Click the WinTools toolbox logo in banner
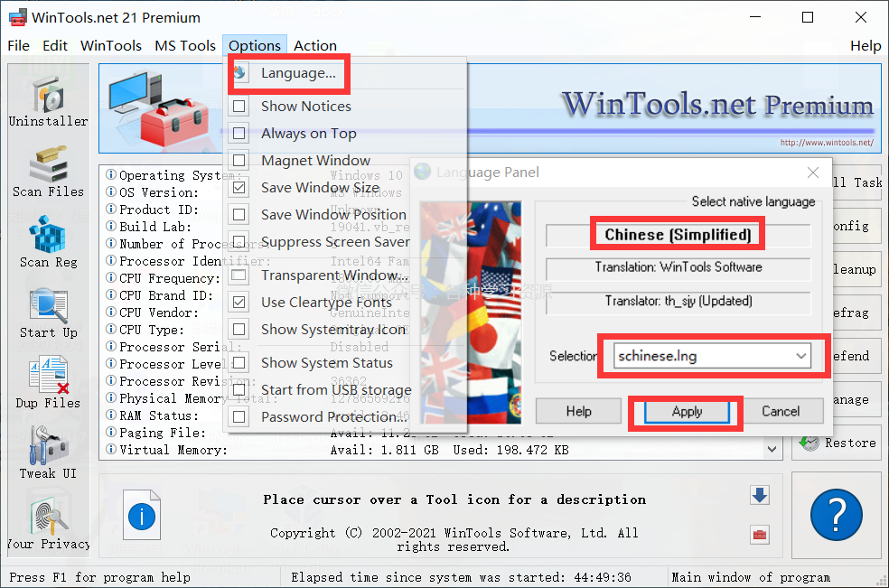Image resolution: width=889 pixels, height=588 pixels. (x=159, y=107)
